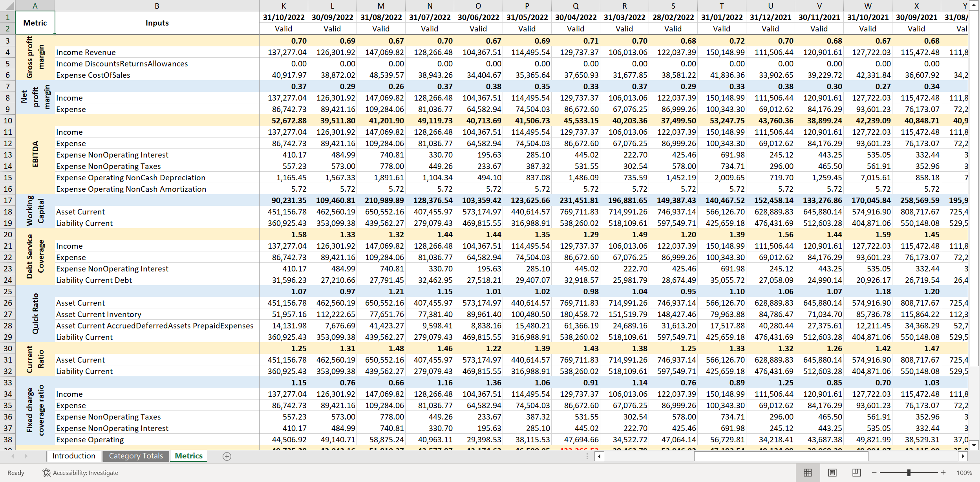Click the up arrow on the vertical scrollbar
The width and height of the screenshot is (980, 482).
pyautogui.click(x=974, y=5)
